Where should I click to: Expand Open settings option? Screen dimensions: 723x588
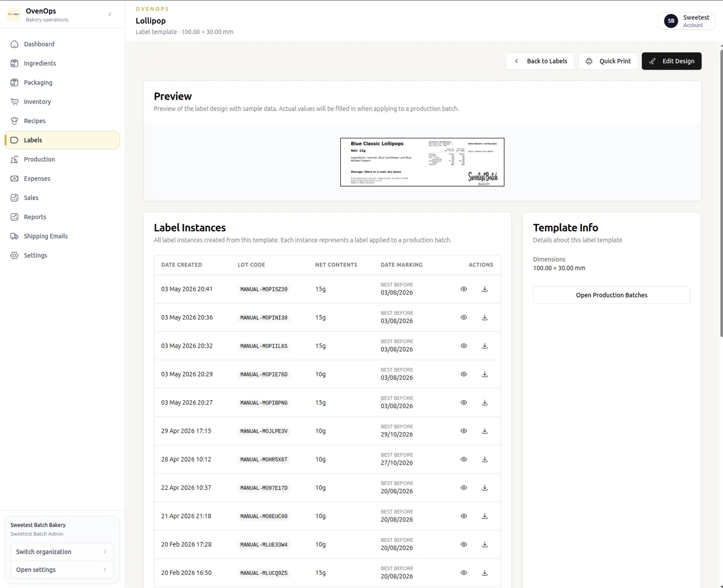62,569
